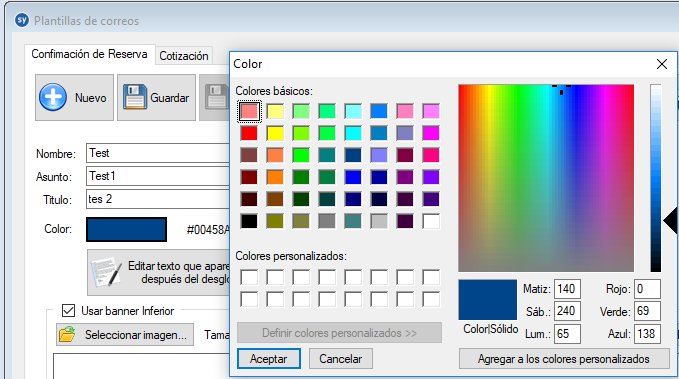Click the Color|Sólido preview box
This screenshot has width=679, height=379.
click(x=488, y=300)
